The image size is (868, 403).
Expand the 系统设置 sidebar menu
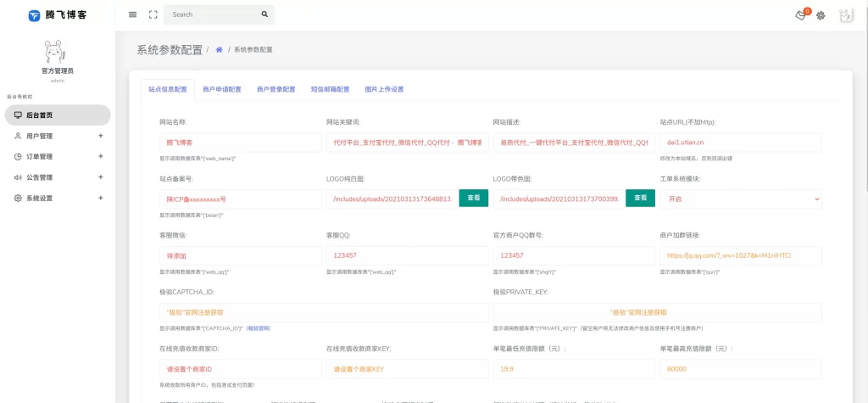58,198
